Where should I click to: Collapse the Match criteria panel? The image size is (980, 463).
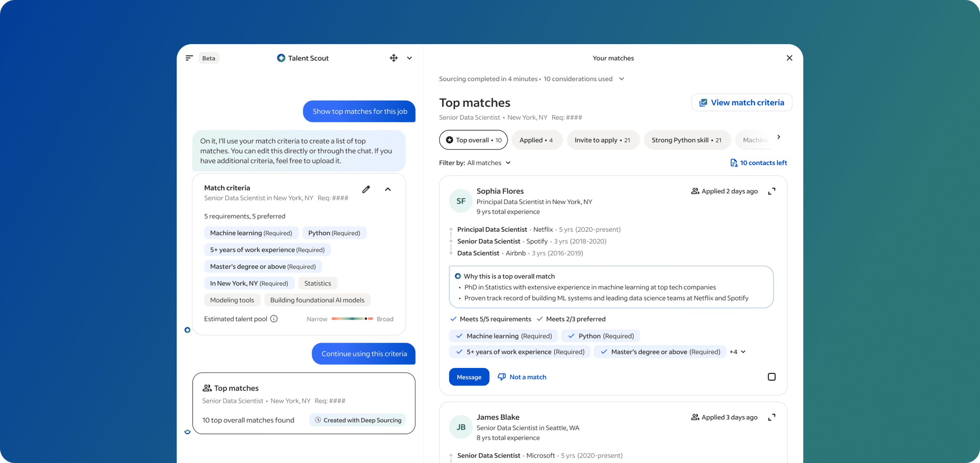388,189
